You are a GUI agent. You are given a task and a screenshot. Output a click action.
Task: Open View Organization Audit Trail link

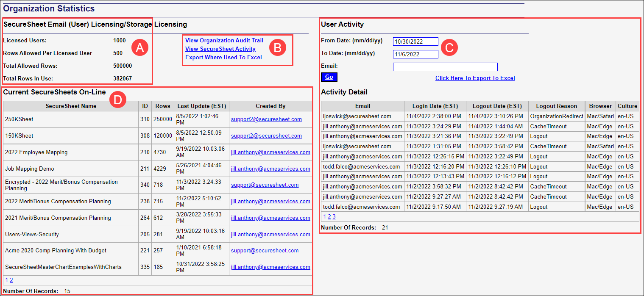click(224, 41)
